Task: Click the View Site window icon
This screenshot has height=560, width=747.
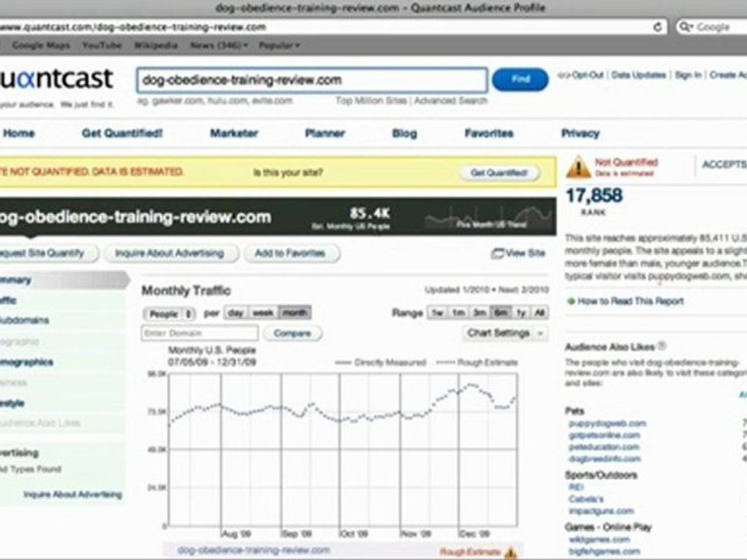Action: pos(497,254)
